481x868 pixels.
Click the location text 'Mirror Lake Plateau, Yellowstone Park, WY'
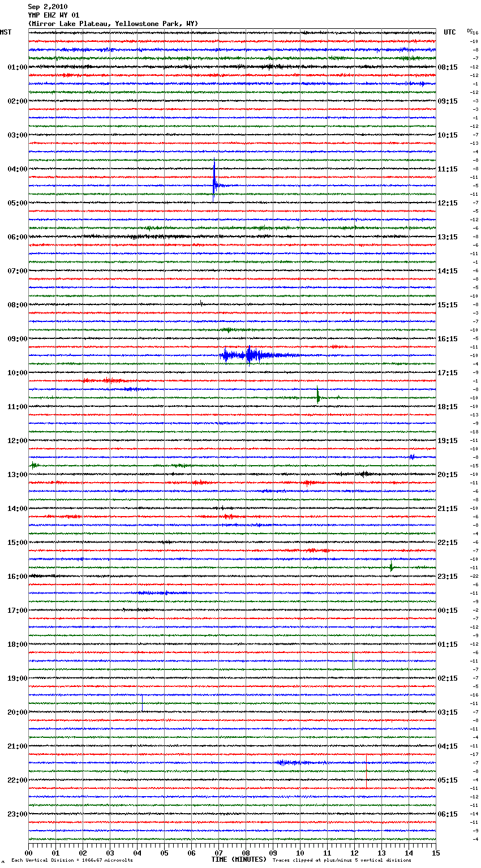(x=113, y=24)
